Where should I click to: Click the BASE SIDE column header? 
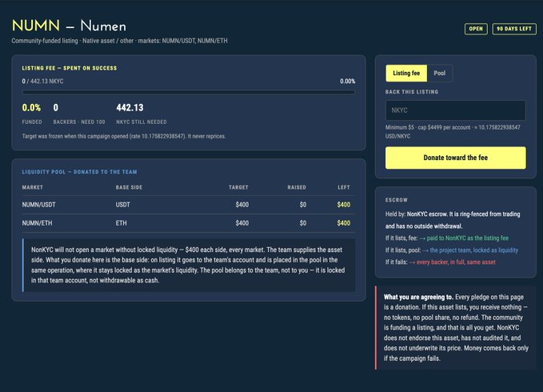(129, 187)
